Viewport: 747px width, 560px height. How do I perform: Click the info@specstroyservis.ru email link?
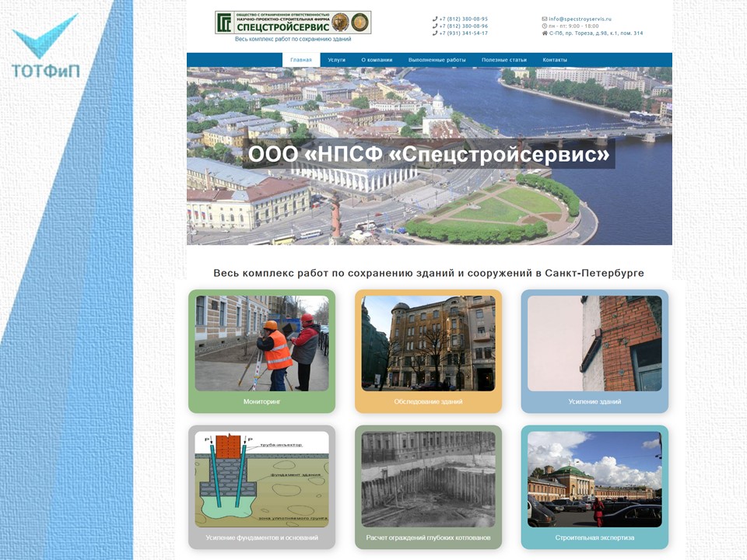pos(580,19)
